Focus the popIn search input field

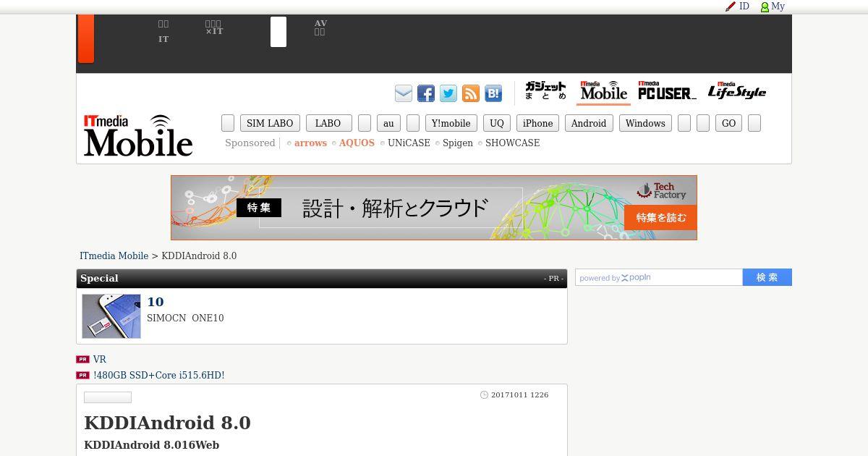pos(659,277)
